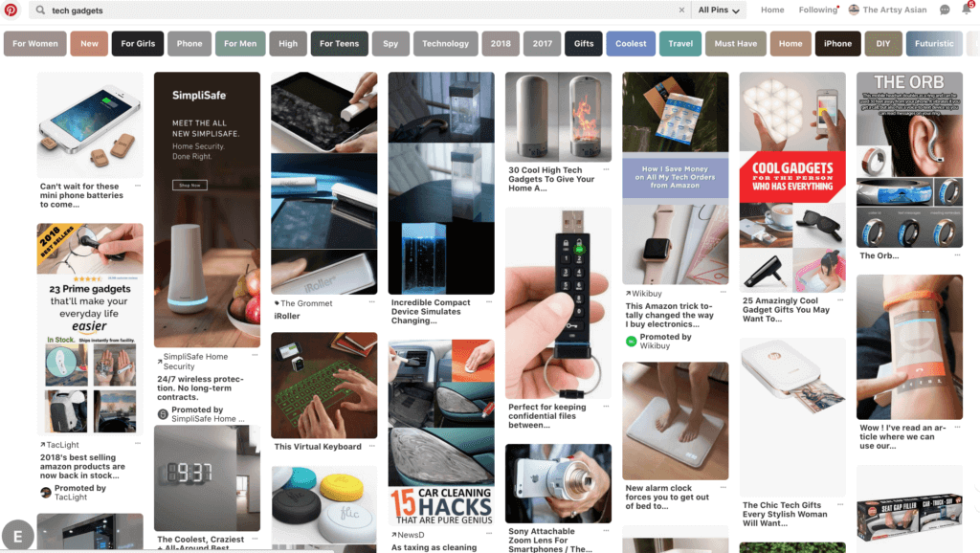This screenshot has width=980, height=553.
Task: Click the search magnifier icon
Action: (40, 10)
